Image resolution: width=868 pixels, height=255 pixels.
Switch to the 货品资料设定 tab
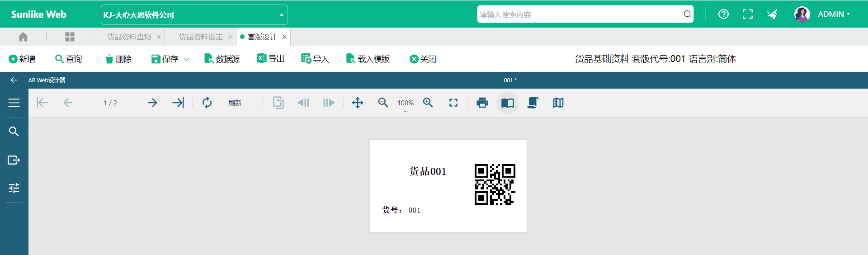[201, 37]
